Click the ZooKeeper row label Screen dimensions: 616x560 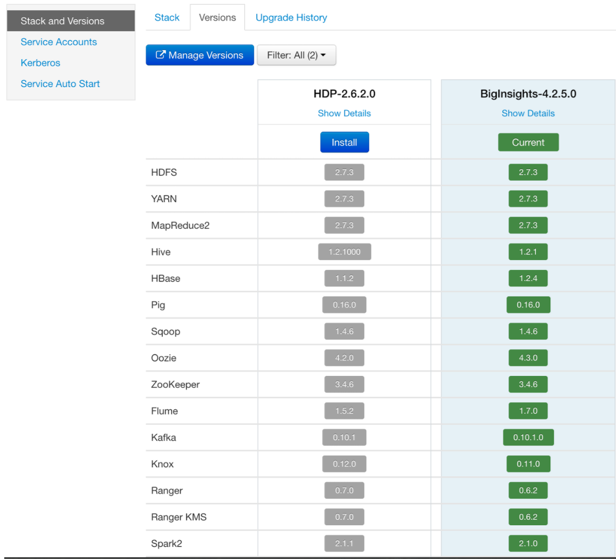(175, 384)
